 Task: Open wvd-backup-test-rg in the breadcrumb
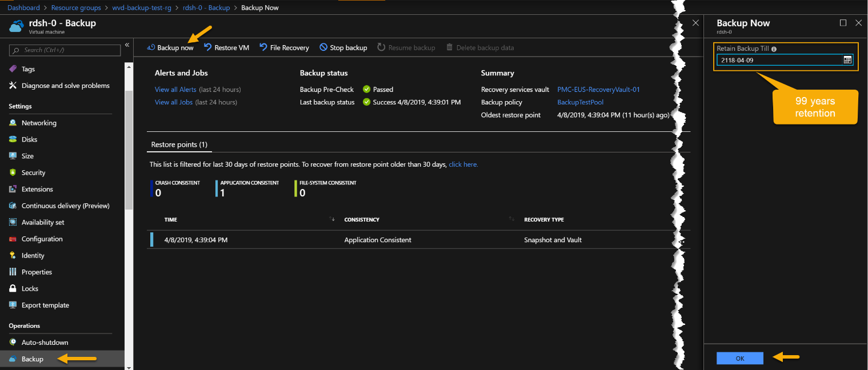[142, 8]
